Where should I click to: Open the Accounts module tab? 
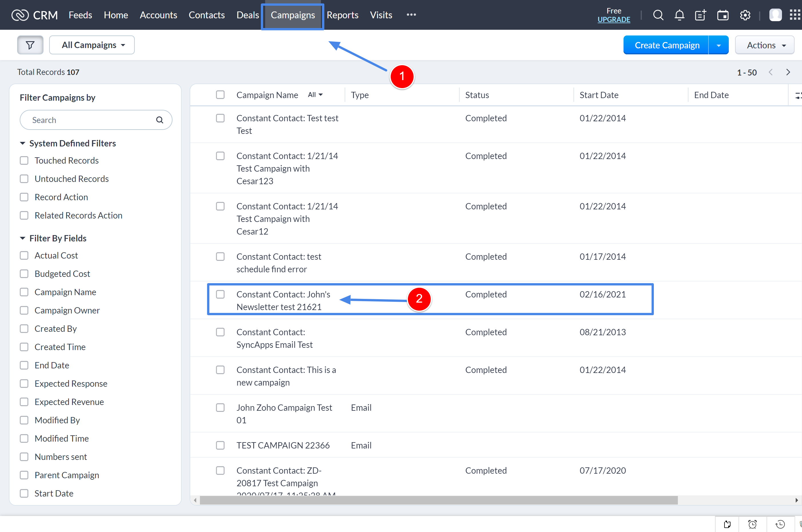[158, 15]
